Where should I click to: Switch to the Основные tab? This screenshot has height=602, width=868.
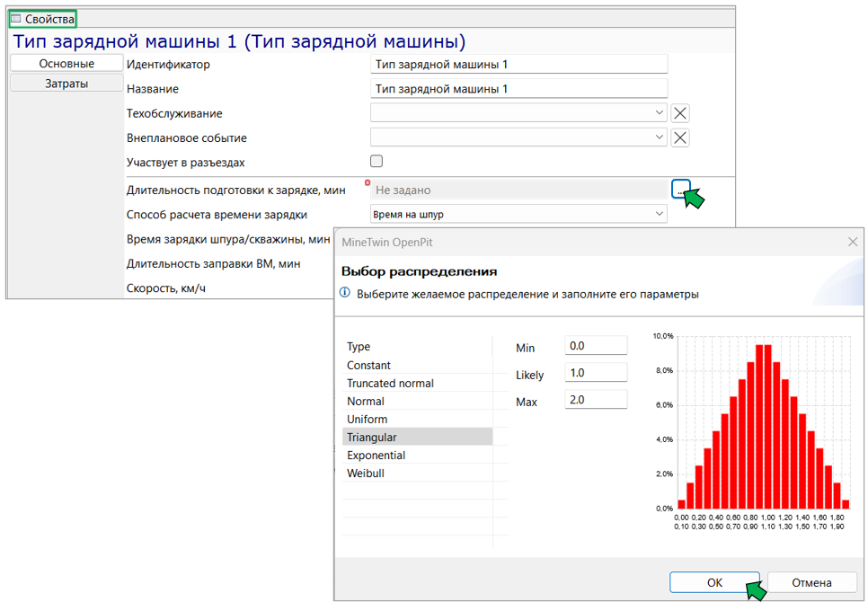tap(66, 63)
